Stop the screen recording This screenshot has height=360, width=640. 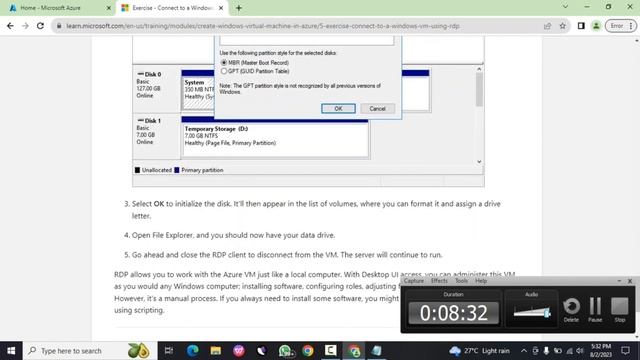[x=620, y=310]
